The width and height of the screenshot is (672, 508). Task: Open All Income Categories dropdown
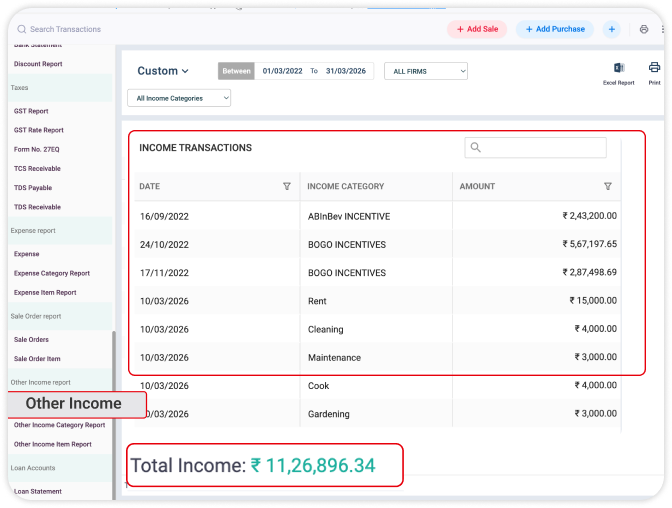coord(179,98)
